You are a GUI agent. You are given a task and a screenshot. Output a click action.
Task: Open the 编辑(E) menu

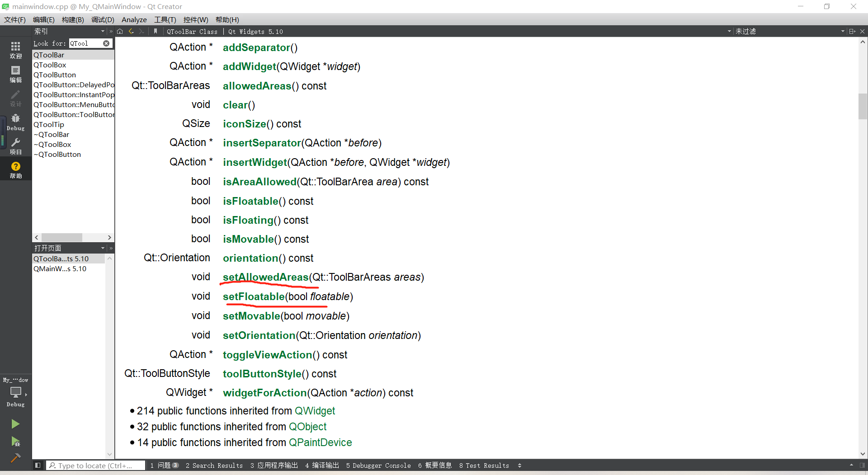44,19
